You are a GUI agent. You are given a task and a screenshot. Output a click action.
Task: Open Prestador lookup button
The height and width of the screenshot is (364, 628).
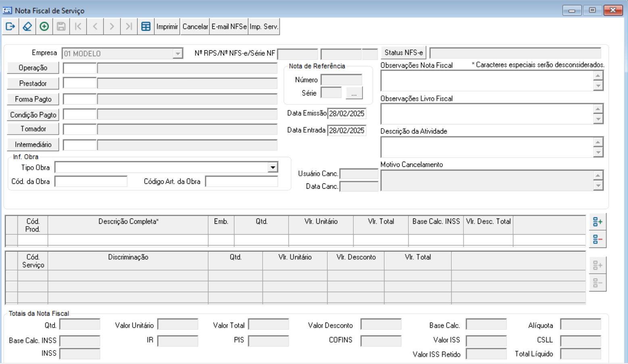pos(33,83)
